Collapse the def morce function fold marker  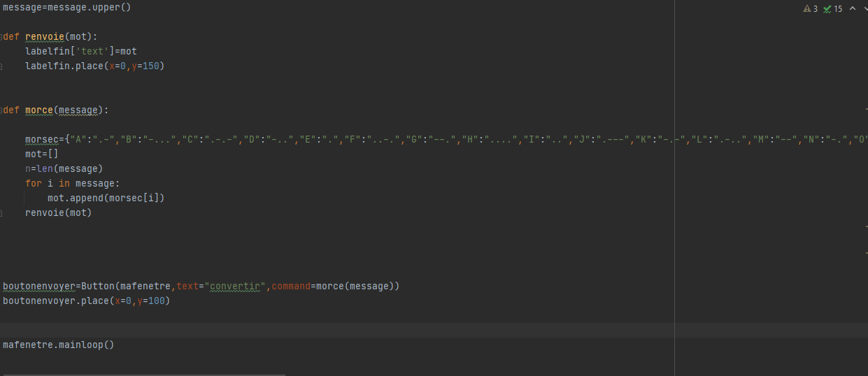coord(1,110)
